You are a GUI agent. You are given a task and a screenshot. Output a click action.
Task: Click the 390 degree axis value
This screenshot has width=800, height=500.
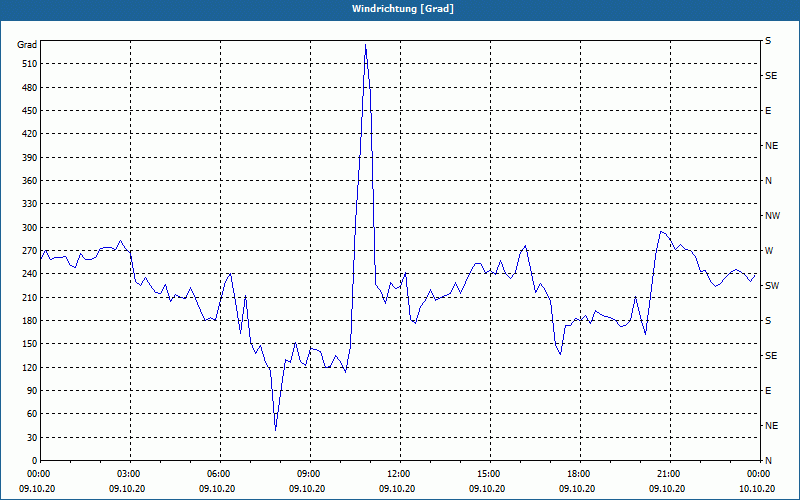[30, 158]
